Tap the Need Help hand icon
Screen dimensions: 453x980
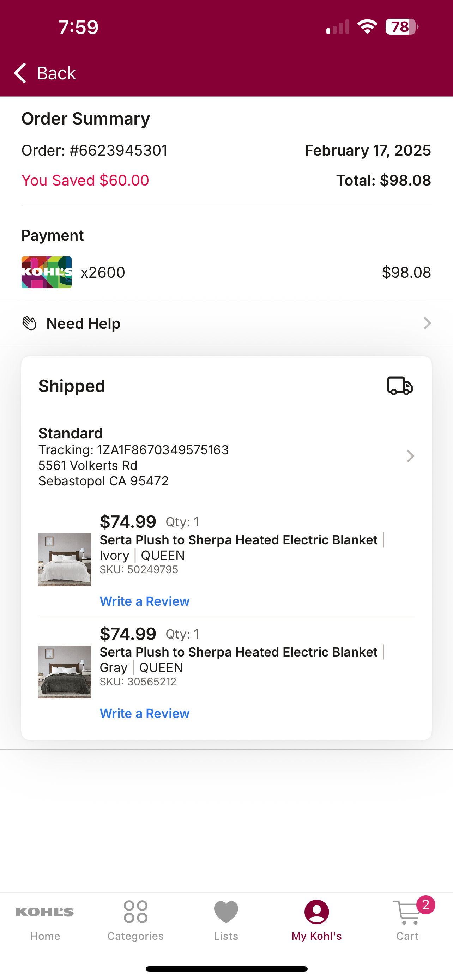coord(29,323)
